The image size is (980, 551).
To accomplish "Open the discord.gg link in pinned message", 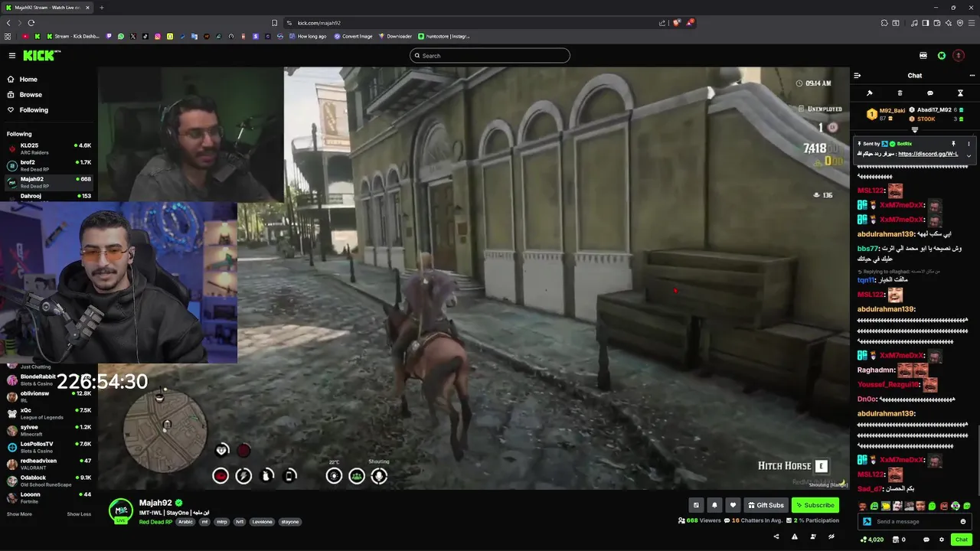I will [928, 154].
